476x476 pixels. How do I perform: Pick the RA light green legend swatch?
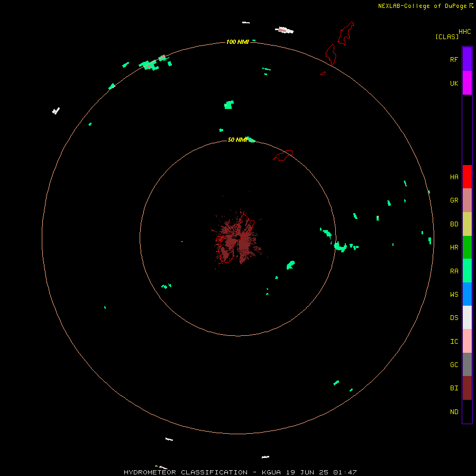pos(467,271)
